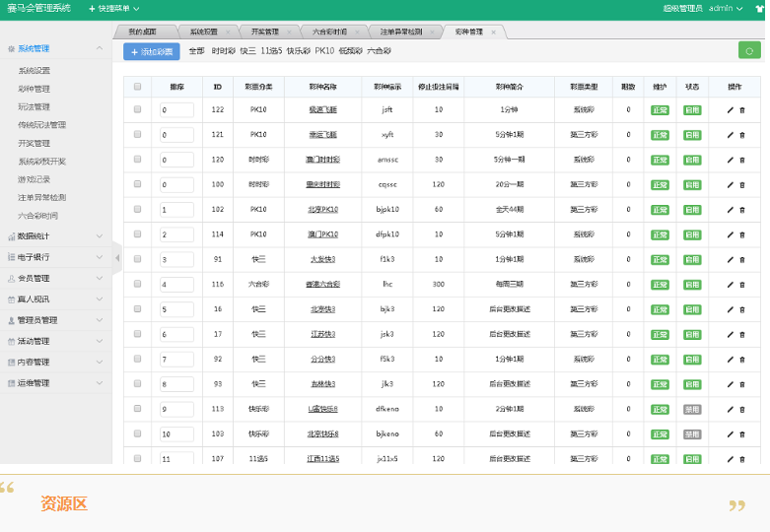
Task: Edit the amssc lottery row
Action: [731, 160]
